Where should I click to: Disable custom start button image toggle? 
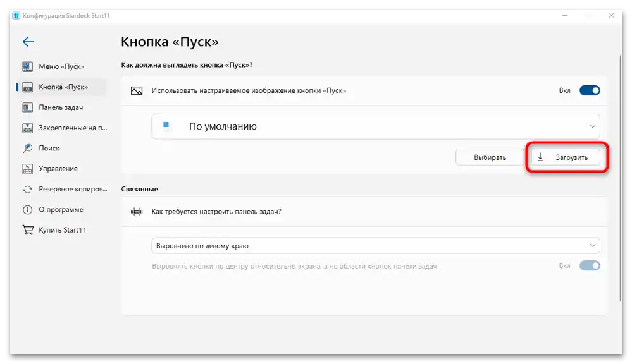pos(589,90)
